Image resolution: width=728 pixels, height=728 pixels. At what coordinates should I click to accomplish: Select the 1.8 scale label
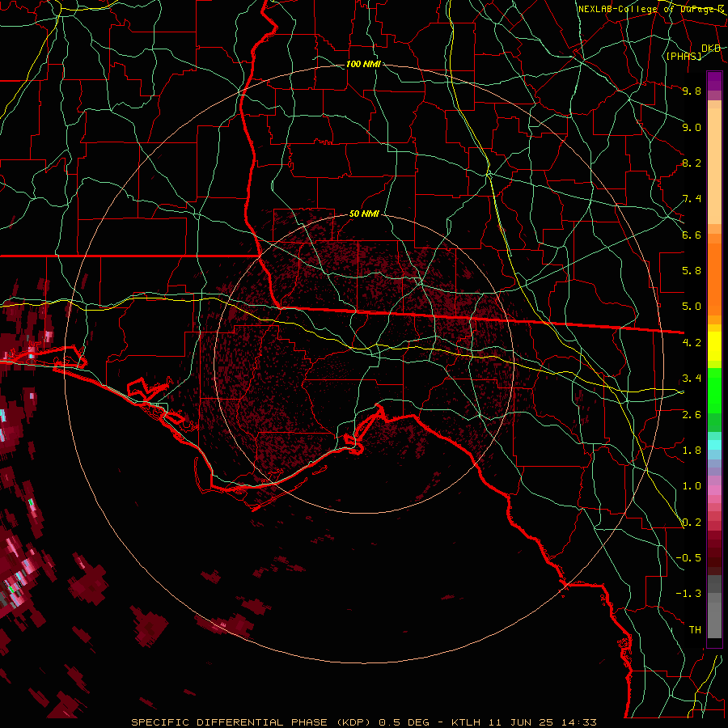point(692,451)
